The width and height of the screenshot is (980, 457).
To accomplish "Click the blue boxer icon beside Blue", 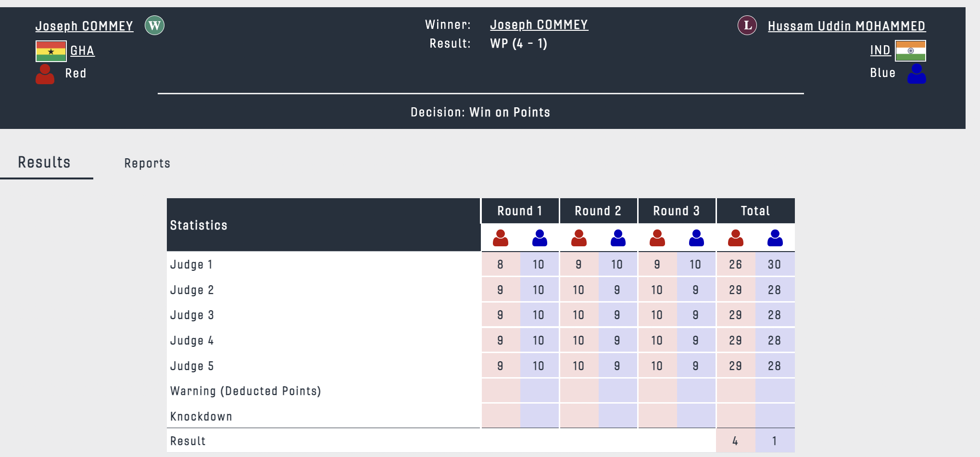I will pyautogui.click(x=917, y=74).
